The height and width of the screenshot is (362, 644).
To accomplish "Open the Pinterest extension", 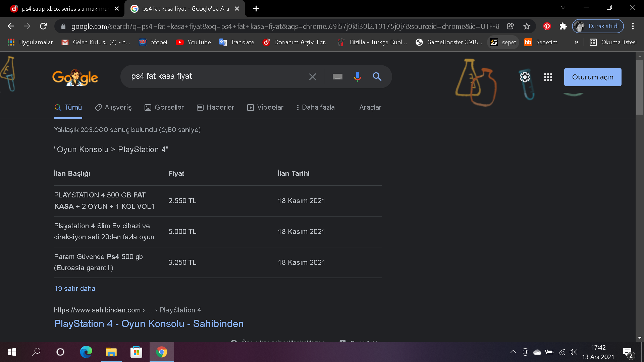I will tap(547, 26).
